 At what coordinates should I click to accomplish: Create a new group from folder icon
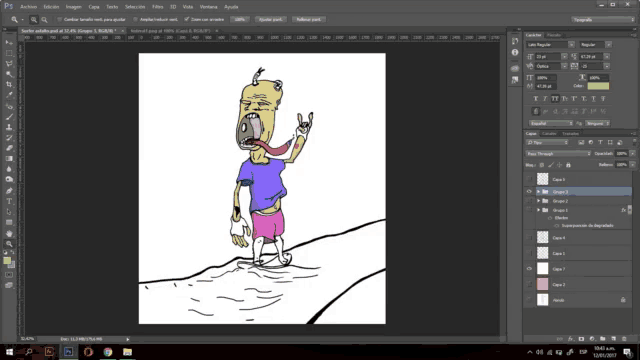(x=603, y=339)
